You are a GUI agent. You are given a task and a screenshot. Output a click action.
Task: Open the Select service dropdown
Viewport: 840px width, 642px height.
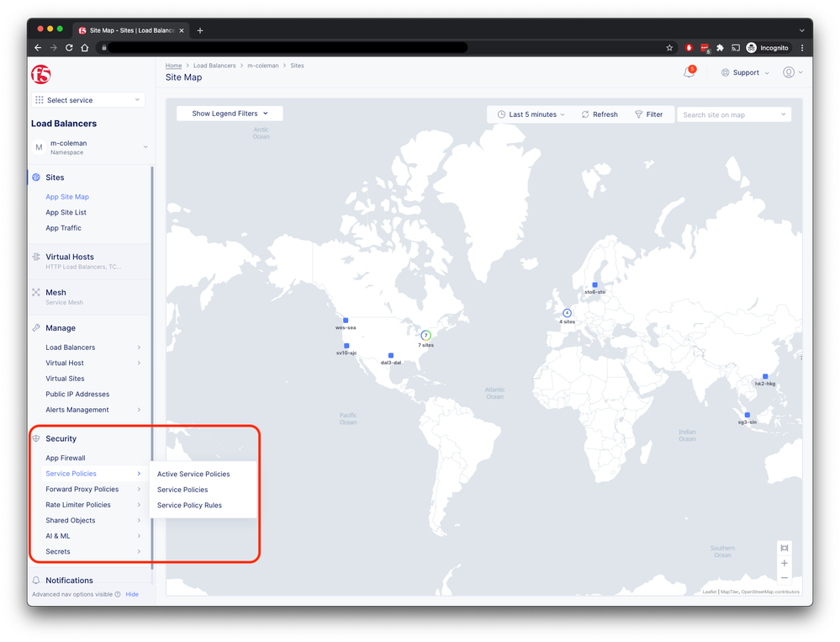click(88, 100)
